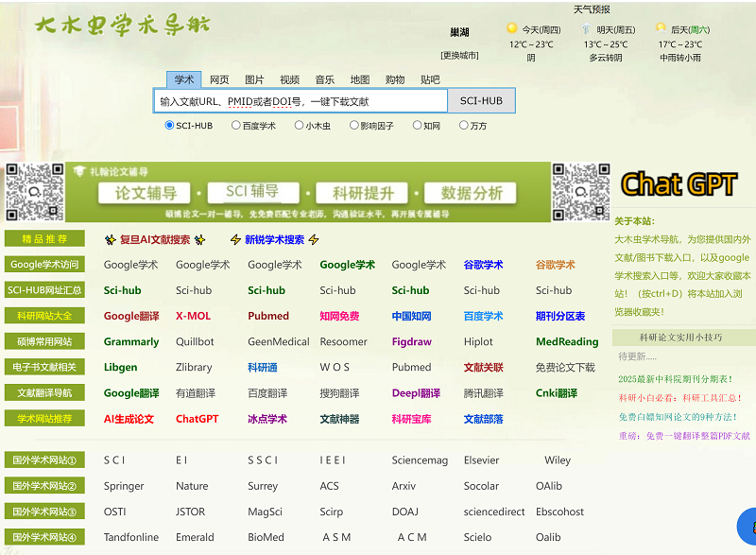This screenshot has height=555, width=756.
Task: Switch to the 音乐 search tab
Action: click(x=325, y=79)
